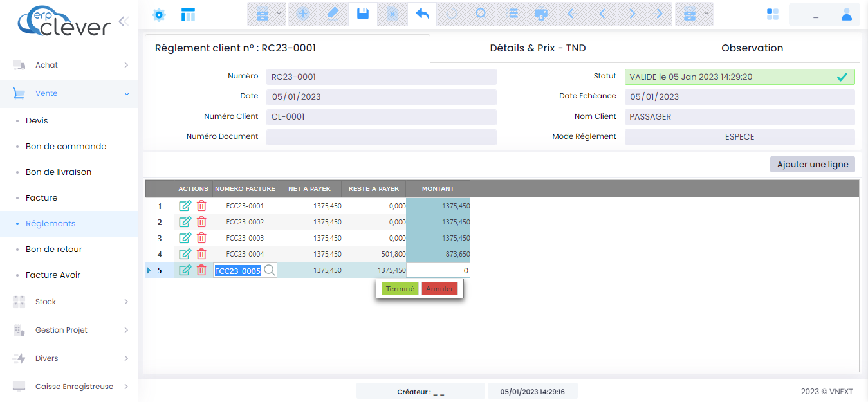Viewport: 868px width, 402px height.
Task: Undo changes with the back arrow icon
Action: [x=422, y=14]
